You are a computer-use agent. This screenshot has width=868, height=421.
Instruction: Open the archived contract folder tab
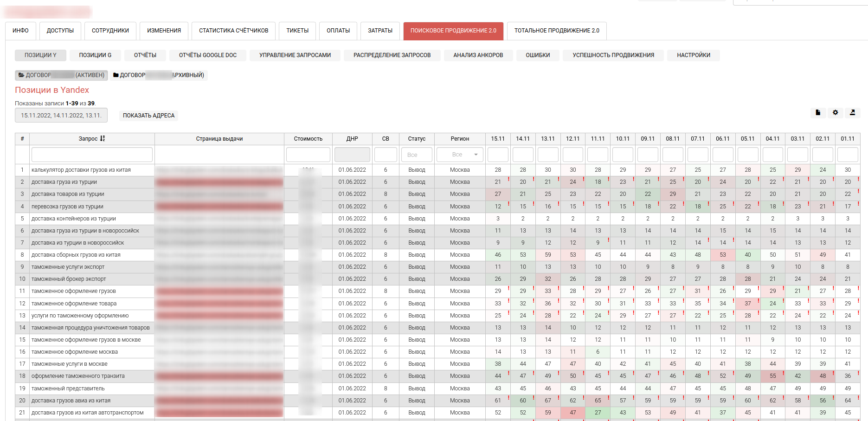click(x=159, y=75)
